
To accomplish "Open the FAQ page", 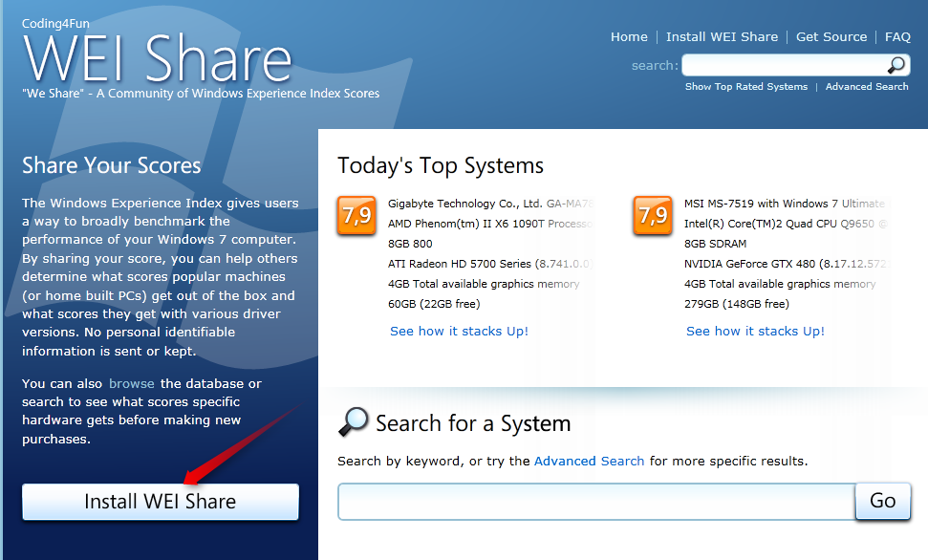I will [x=897, y=36].
